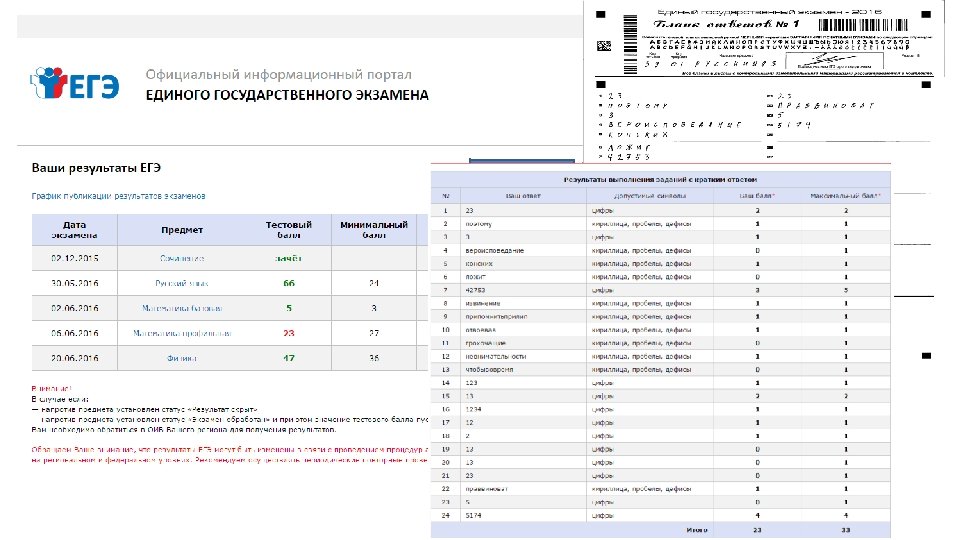This screenshot has width=960, height=540.
Task: Click the Итого maximum total 33
Action: pyautogui.click(x=846, y=530)
